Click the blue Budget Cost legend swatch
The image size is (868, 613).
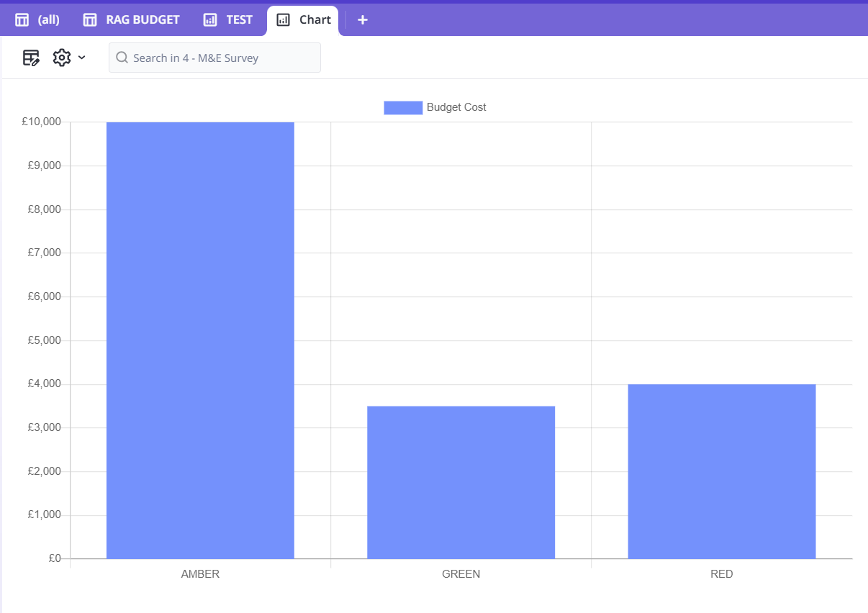[x=403, y=107]
